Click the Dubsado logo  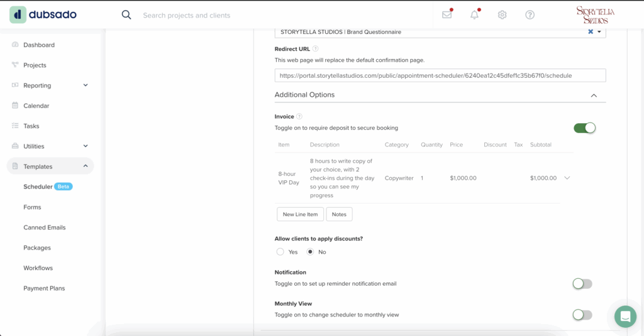click(x=43, y=15)
